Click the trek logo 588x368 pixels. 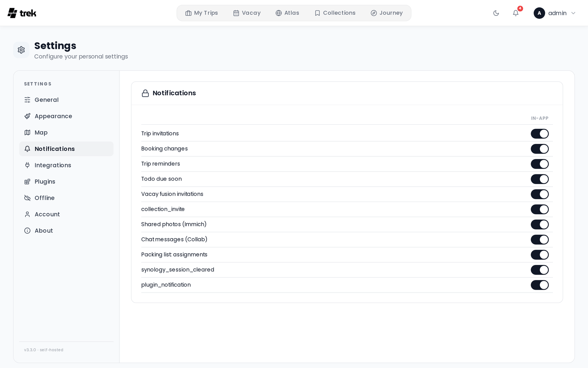22,13
